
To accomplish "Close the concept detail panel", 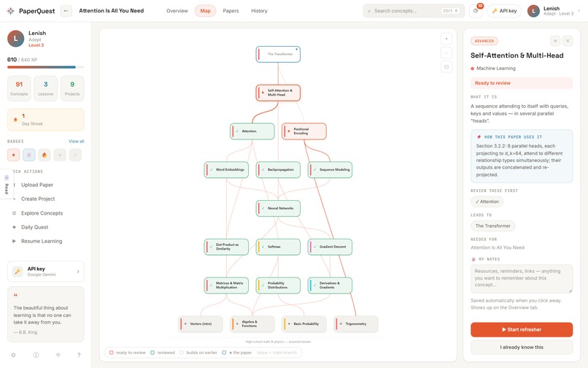I will [x=568, y=41].
